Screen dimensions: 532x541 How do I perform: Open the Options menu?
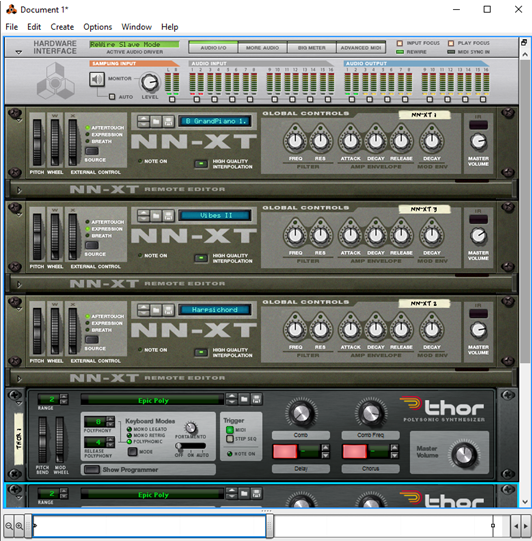98,27
